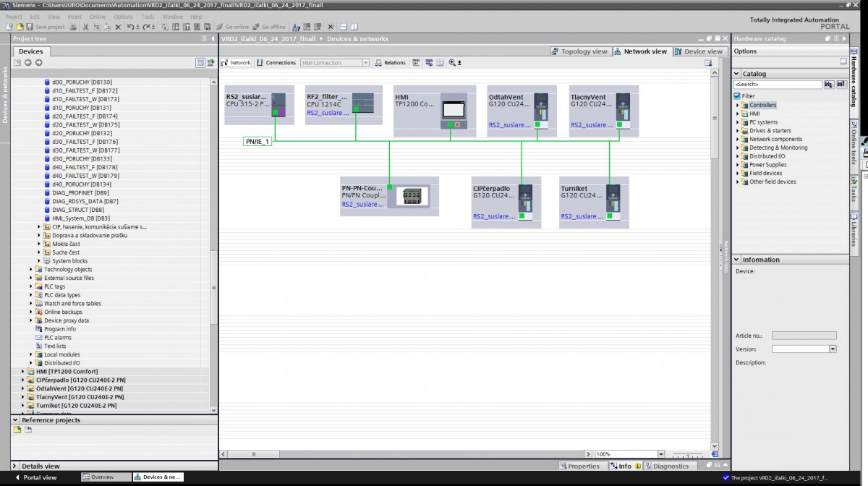
Task: Click the Open project folder icon
Action: point(20,27)
